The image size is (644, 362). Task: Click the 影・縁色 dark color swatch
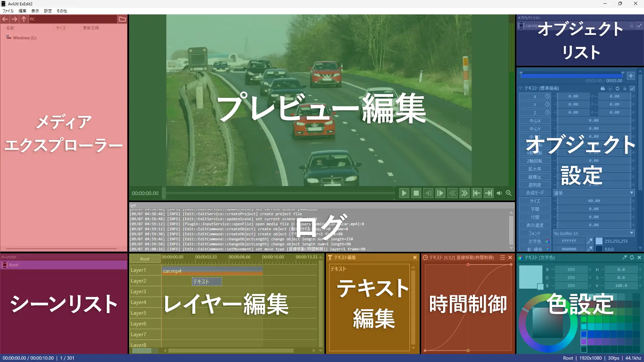(x=599, y=249)
